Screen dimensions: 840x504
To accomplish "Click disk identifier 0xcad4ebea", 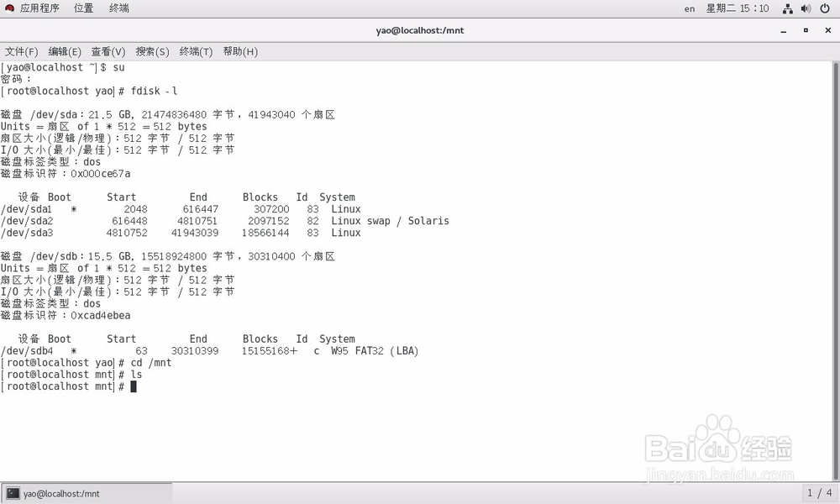I will click(101, 316).
